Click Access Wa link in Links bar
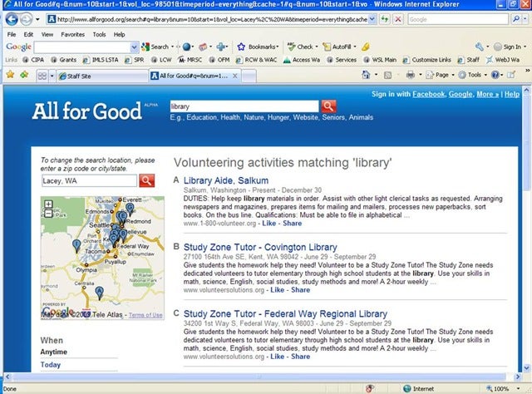Image resolution: width=532 pixels, height=394 pixels. coord(302,60)
